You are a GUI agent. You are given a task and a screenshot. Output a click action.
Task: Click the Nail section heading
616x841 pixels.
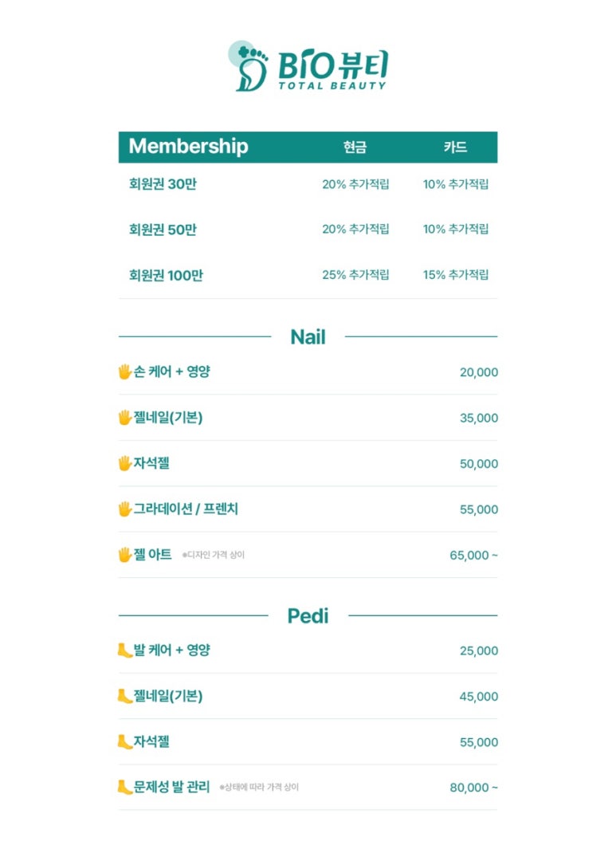click(x=308, y=337)
